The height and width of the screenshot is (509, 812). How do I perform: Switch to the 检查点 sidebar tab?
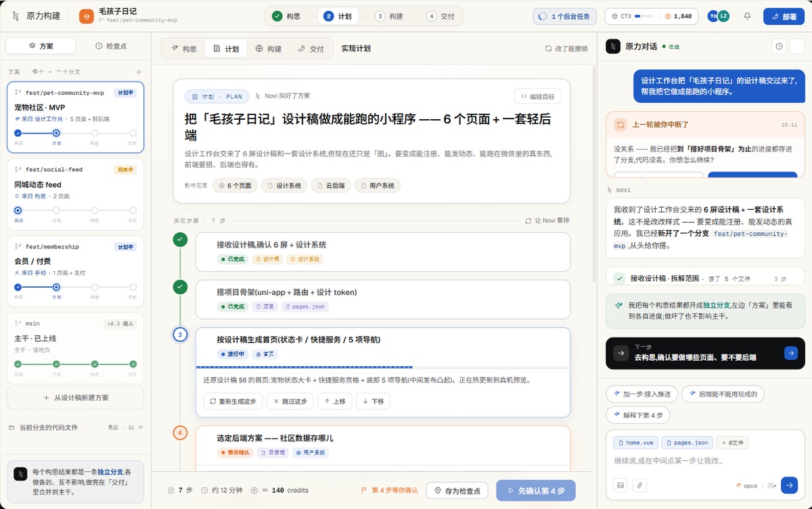(x=111, y=46)
